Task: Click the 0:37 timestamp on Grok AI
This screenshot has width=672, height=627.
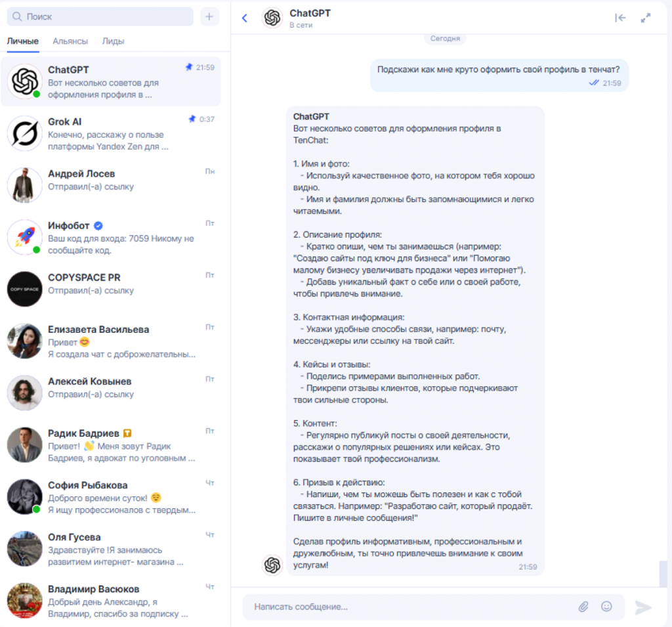Action: tap(207, 119)
